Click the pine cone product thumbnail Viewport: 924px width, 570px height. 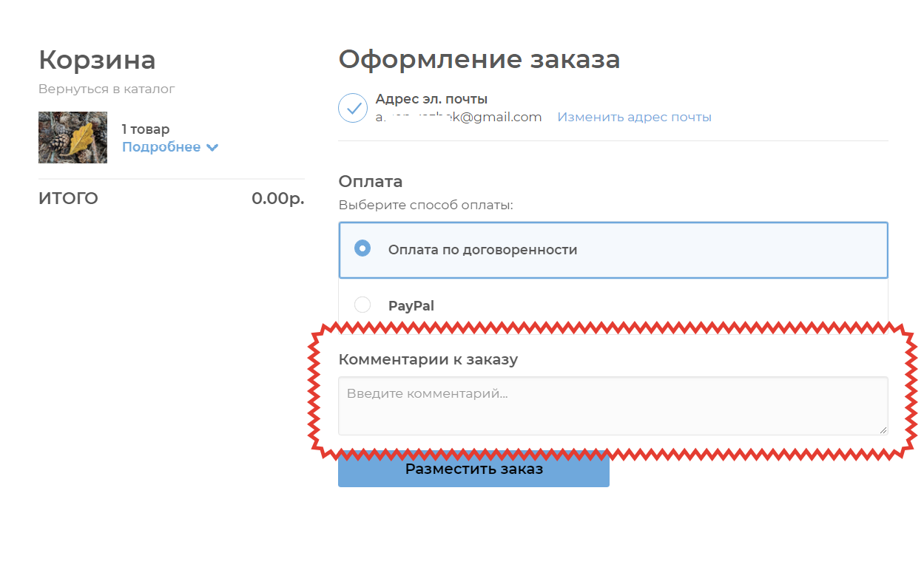(x=72, y=138)
